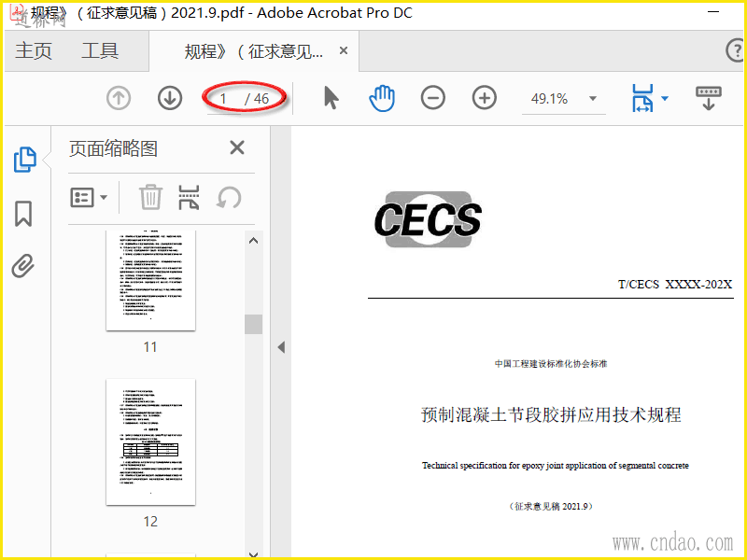Go to previous page with up arrow
The image size is (747, 560).
(119, 99)
